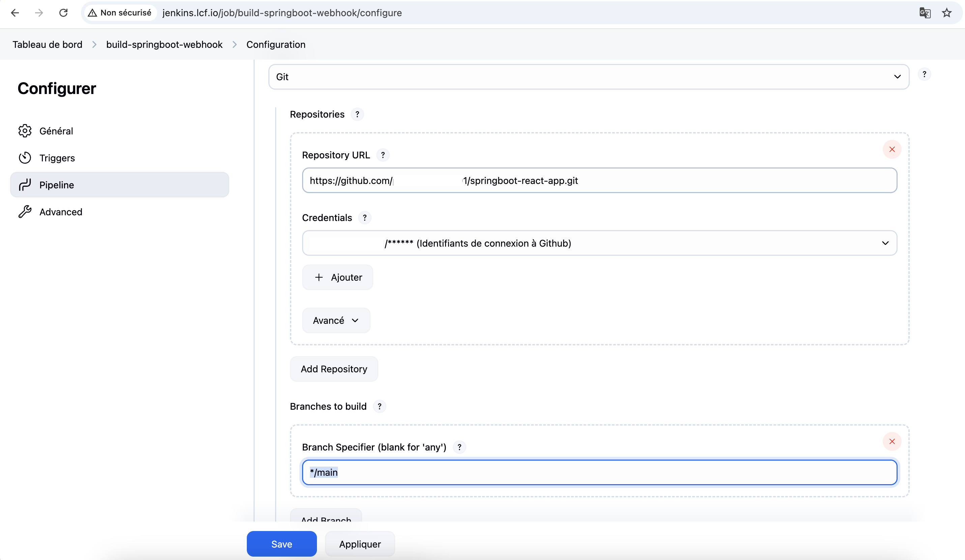Expand the Avancé options section
Image resolution: width=965 pixels, height=560 pixels.
click(336, 320)
